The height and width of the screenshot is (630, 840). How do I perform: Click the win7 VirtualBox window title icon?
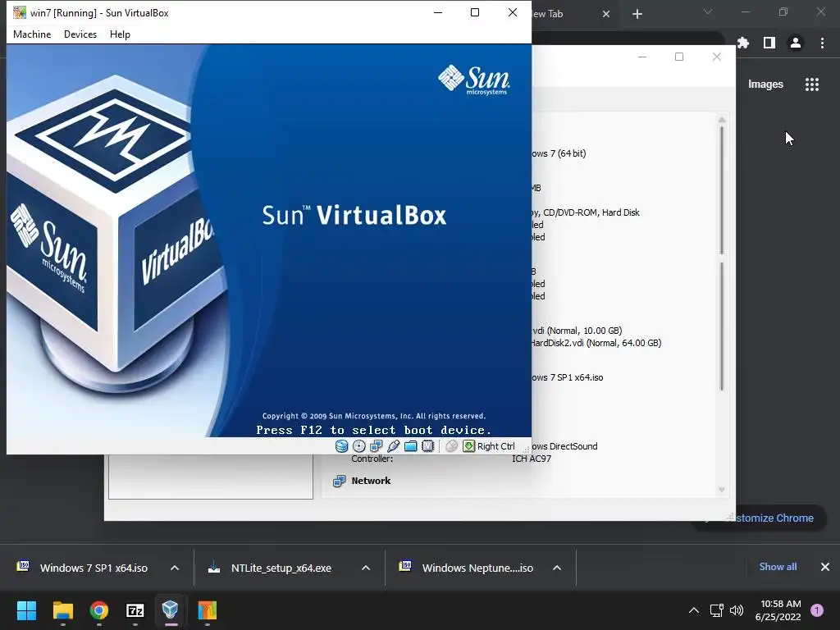20,12
